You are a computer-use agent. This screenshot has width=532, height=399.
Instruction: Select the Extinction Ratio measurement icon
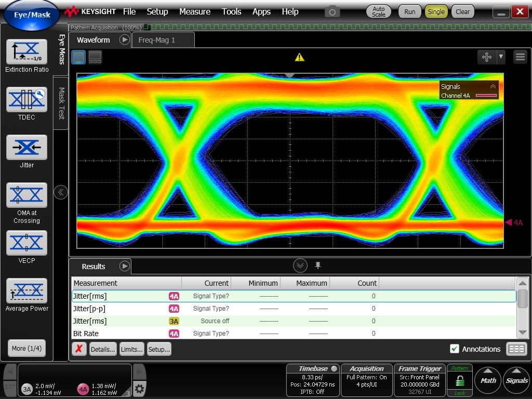click(26, 51)
